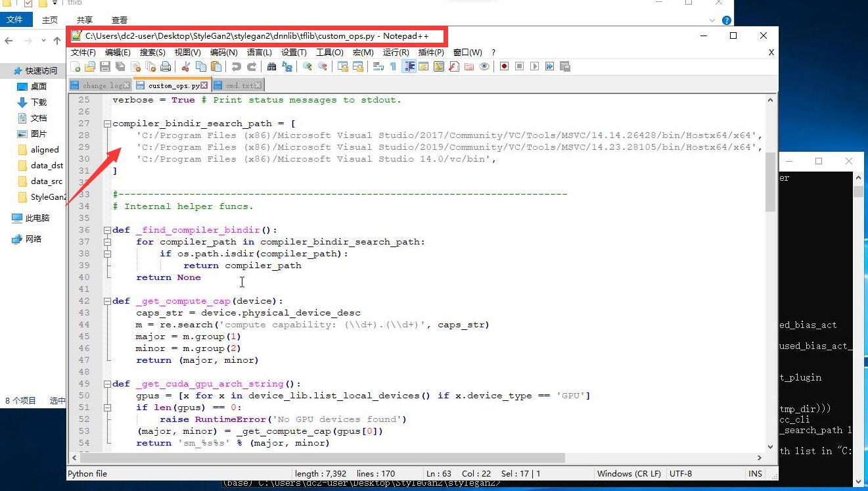Stop macro recording square button
Screen dimensions: 868x491
519,66
